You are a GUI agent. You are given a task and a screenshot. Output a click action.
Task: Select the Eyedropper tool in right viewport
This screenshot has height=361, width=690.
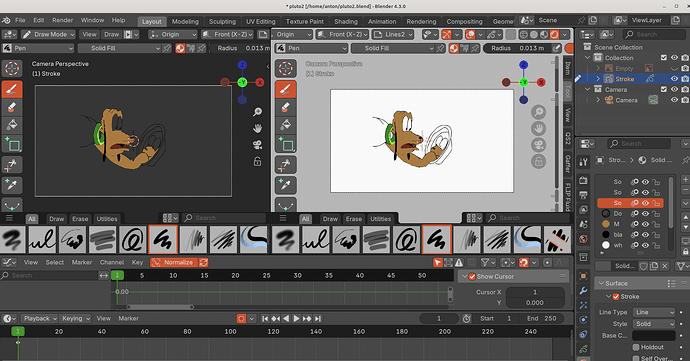[x=286, y=184]
